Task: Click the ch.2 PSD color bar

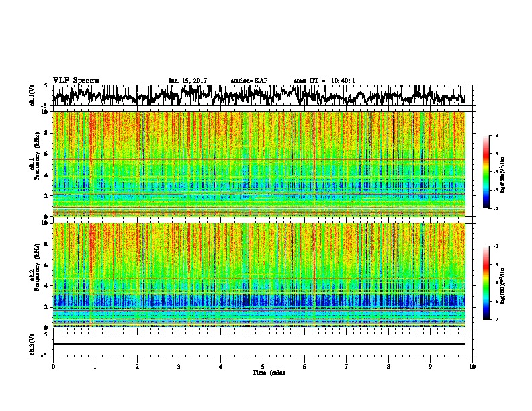Action: tap(486, 283)
